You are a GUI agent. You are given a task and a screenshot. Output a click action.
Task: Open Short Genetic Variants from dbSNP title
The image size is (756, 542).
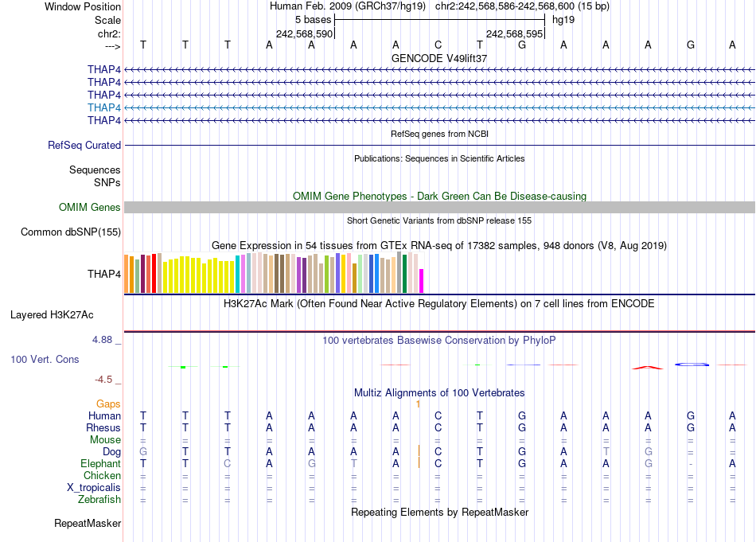pyautogui.click(x=439, y=220)
